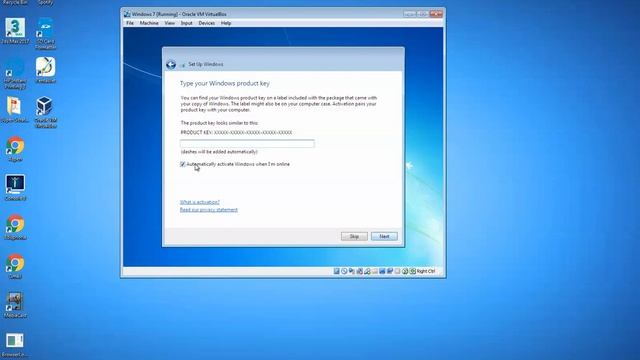640x360 pixels.
Task: Click the audio status bar icon
Action: (x=352, y=271)
